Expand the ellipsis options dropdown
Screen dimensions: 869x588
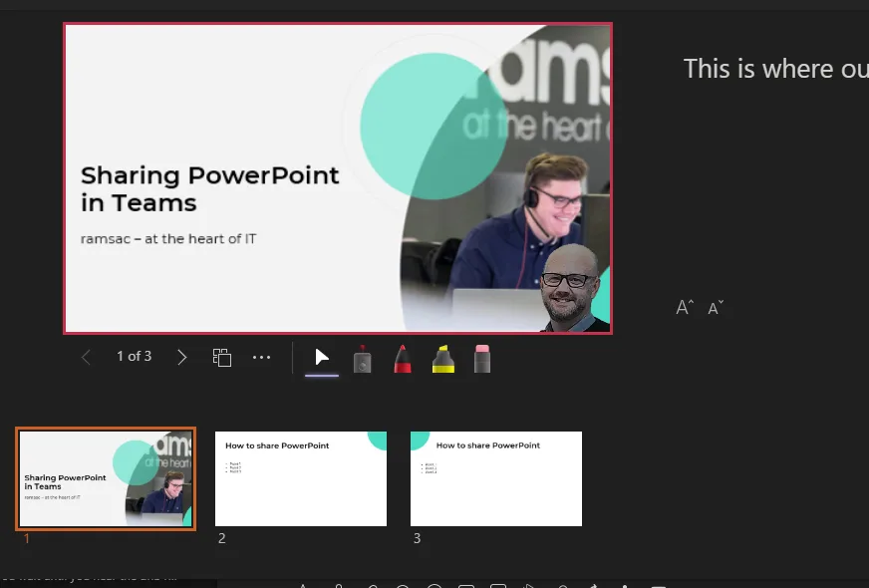(x=261, y=356)
